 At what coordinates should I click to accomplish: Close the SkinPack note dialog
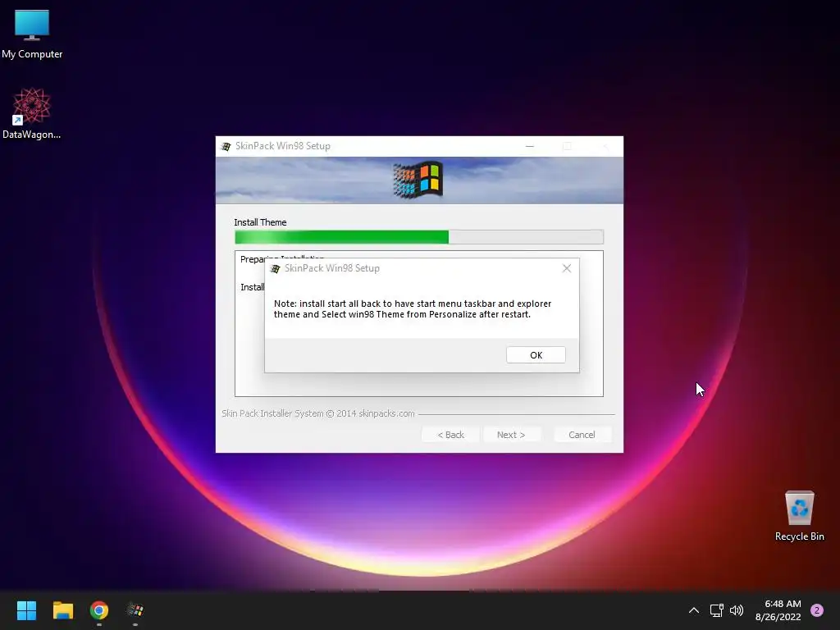[x=567, y=268]
